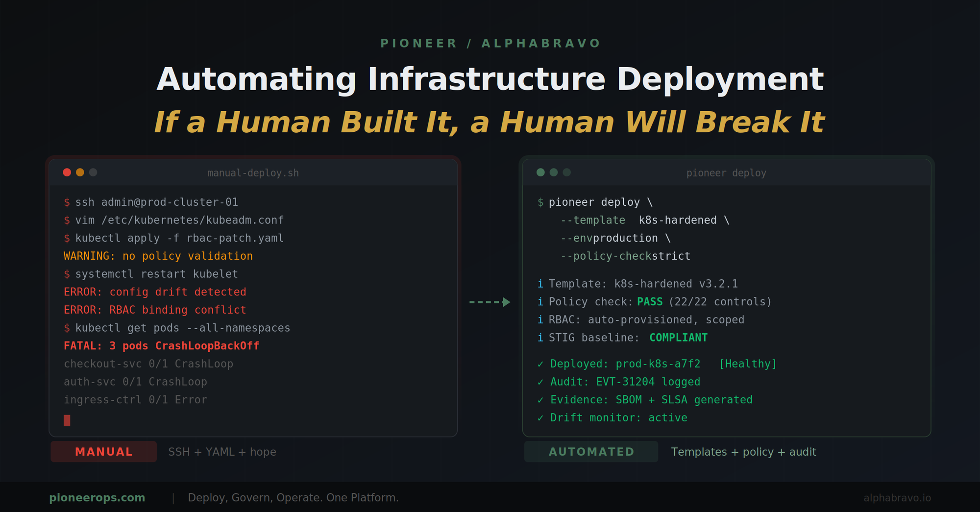Click the [Healthy] status tag
Image resolution: width=980 pixels, height=512 pixels.
click(x=748, y=364)
